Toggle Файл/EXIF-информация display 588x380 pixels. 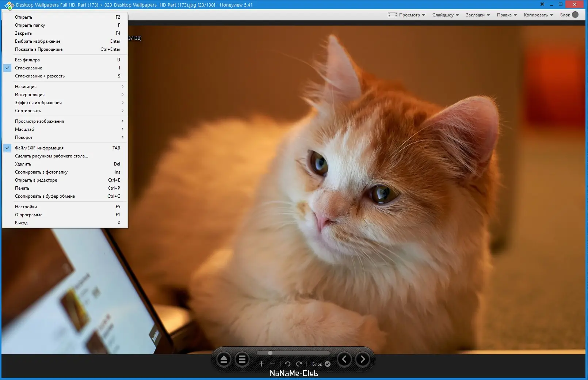pos(65,148)
